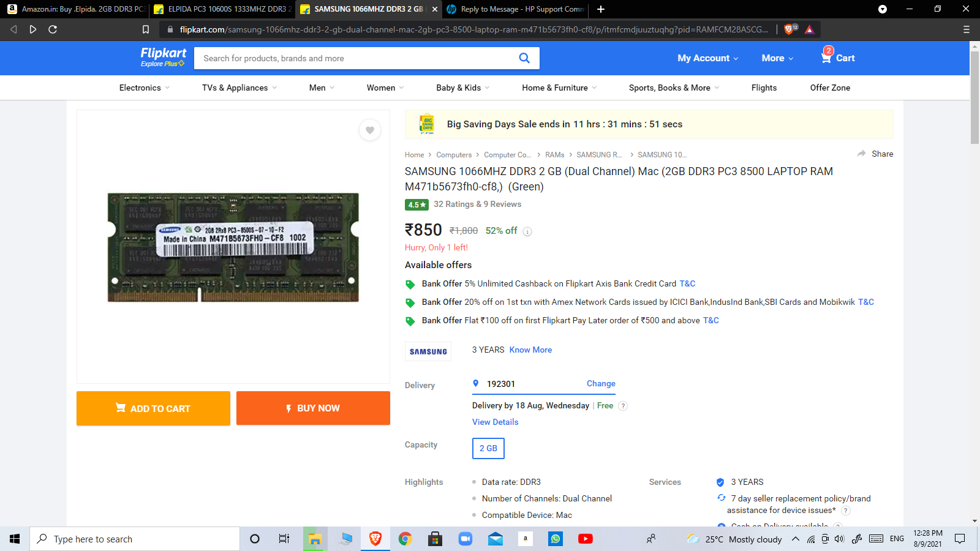Viewport: 980px width, 551px height.
Task: Open the Cart
Action: click(x=838, y=58)
